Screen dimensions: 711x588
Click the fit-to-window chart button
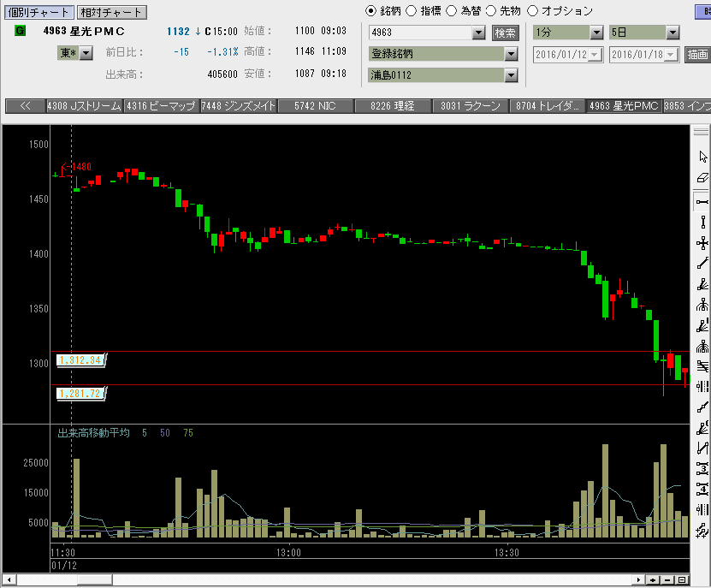682,579
